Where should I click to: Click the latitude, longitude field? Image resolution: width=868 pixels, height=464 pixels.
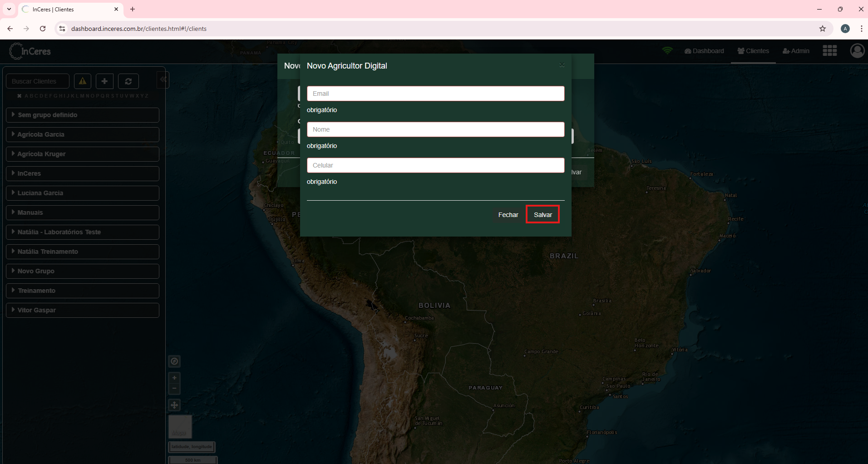(x=192, y=447)
